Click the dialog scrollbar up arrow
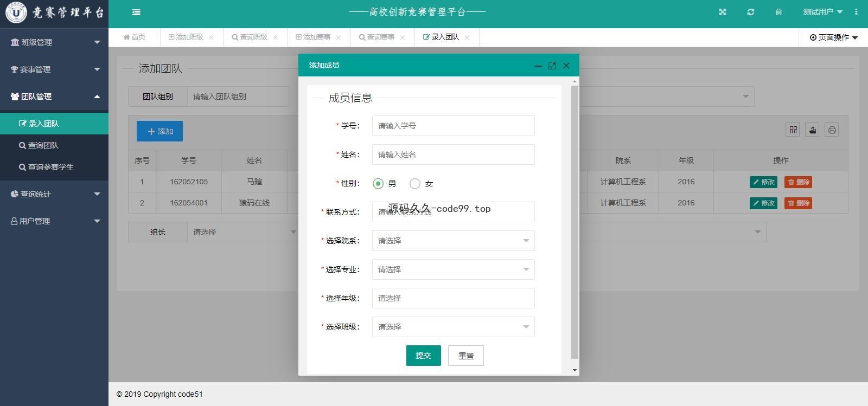This screenshot has height=406, width=868. (x=575, y=81)
